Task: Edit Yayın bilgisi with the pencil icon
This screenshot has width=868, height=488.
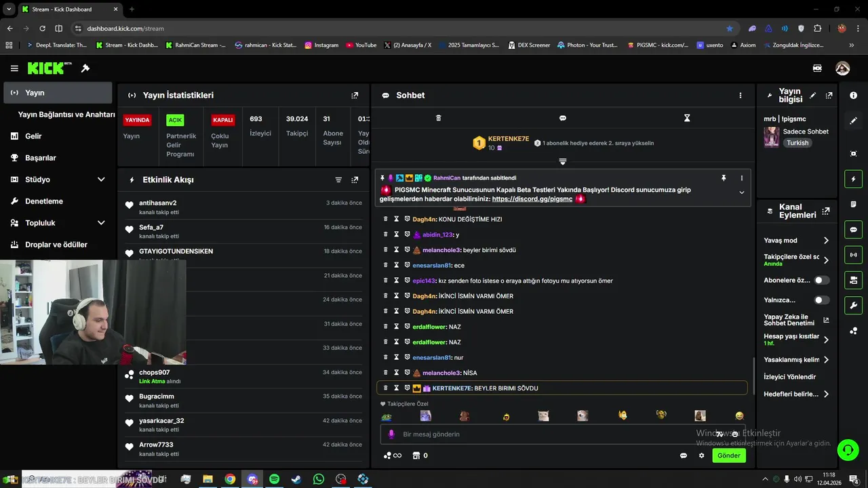Action: 812,96
